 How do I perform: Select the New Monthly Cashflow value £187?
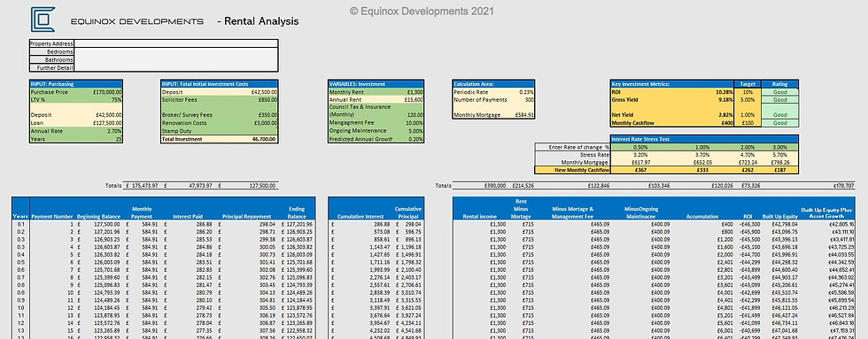[x=780, y=170]
